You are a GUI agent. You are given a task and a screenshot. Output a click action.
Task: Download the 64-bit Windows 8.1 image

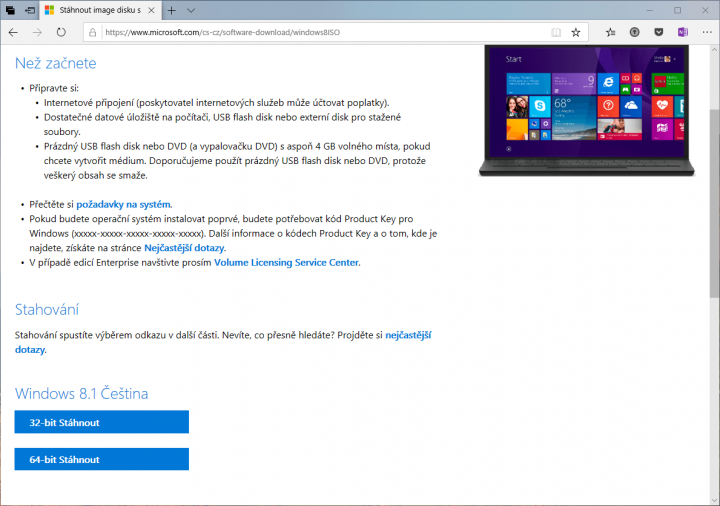(x=101, y=459)
